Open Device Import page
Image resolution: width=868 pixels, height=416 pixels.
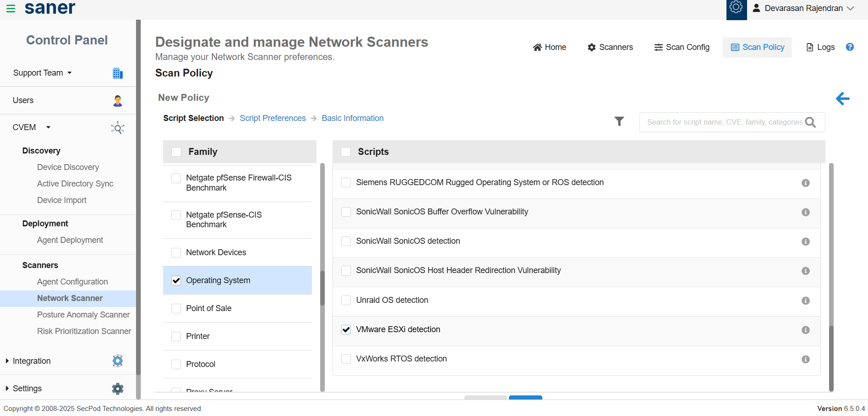click(62, 200)
